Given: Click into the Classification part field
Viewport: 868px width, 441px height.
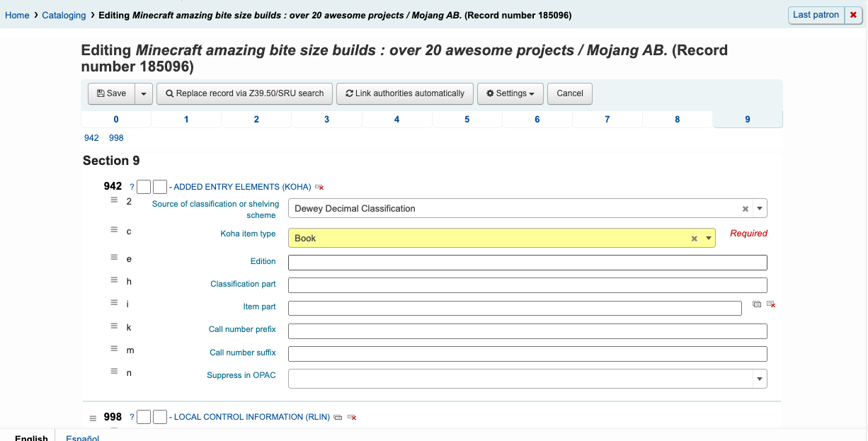Looking at the screenshot, I should coord(527,285).
